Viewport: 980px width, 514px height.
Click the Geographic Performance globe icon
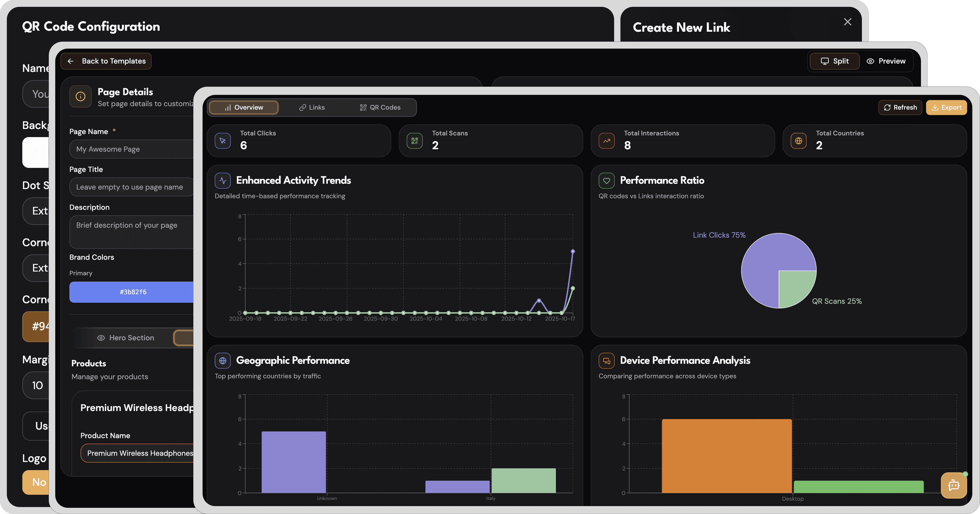click(223, 361)
